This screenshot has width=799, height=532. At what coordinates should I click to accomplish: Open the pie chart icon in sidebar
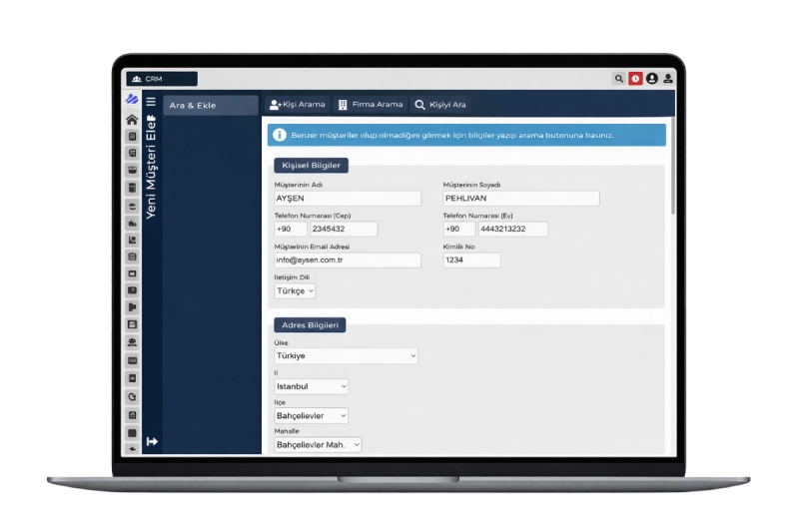pyautogui.click(x=132, y=396)
